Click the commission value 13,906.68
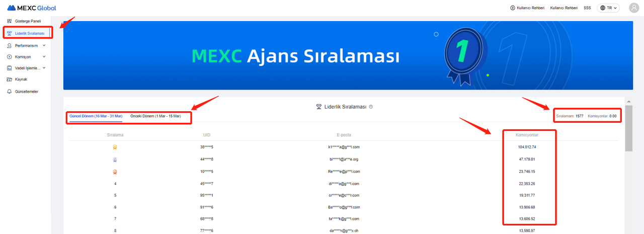Viewport: 644px width, 234px height. tap(527, 207)
